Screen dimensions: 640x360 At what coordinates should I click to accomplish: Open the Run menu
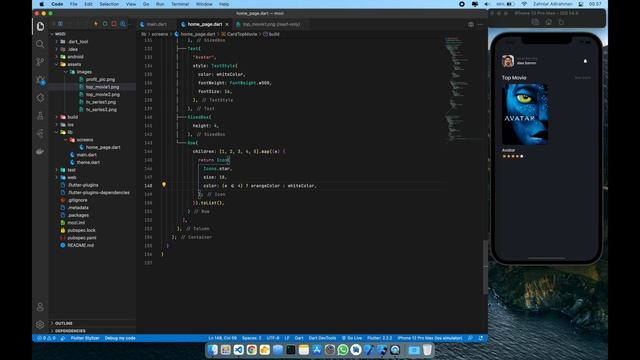click(x=160, y=4)
